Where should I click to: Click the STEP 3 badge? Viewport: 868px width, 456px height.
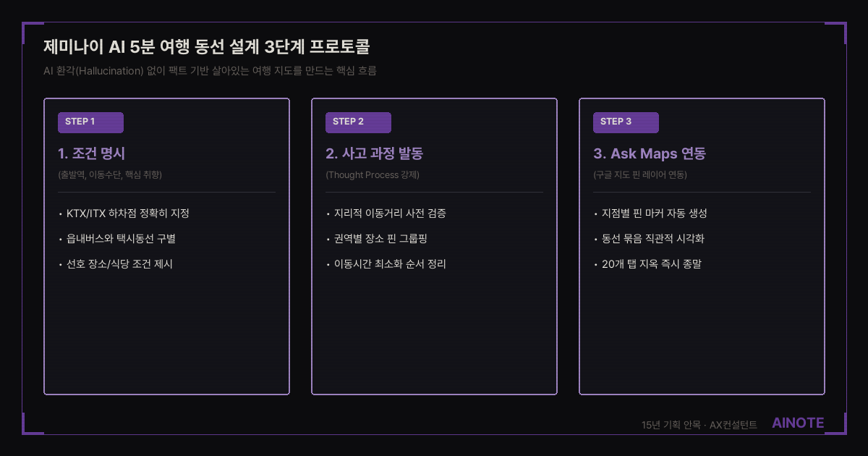coord(626,122)
